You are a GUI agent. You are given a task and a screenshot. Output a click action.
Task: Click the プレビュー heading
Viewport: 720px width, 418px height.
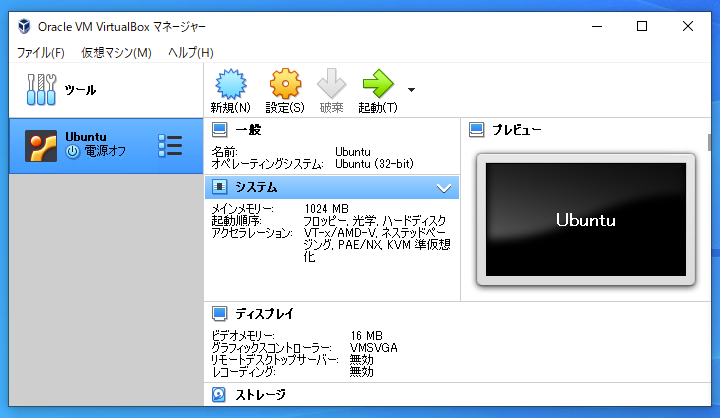(517, 130)
